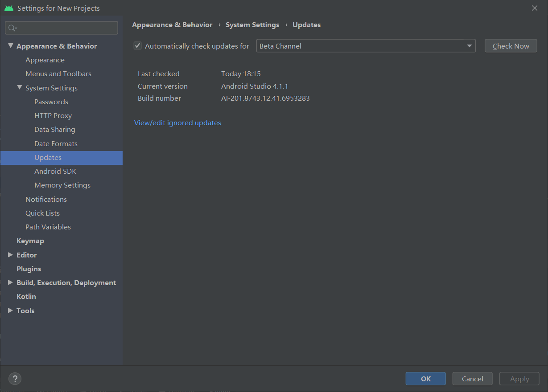Screen dimensions: 548x392
Task: Select Menus and Toolbars settings page
Action: (58, 73)
